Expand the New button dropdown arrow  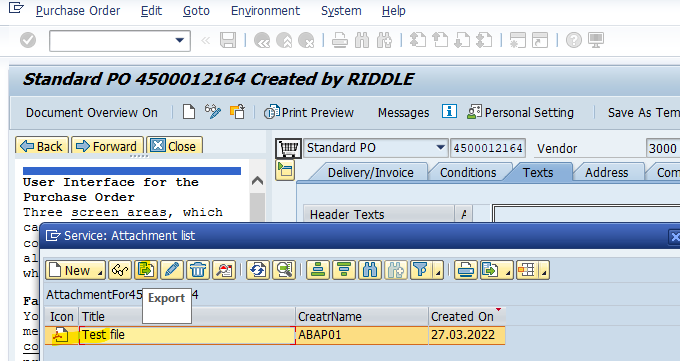(x=100, y=272)
